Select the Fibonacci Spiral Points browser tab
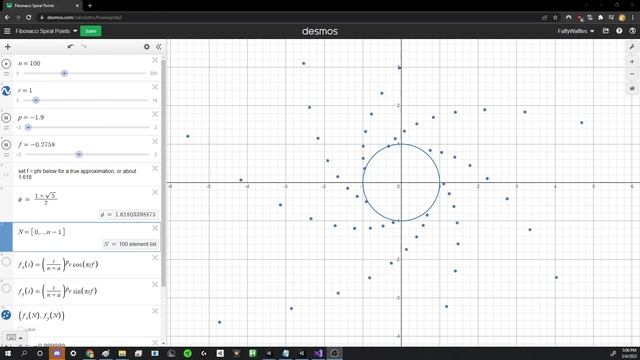Viewport: 640px width, 360px height. click(42, 6)
